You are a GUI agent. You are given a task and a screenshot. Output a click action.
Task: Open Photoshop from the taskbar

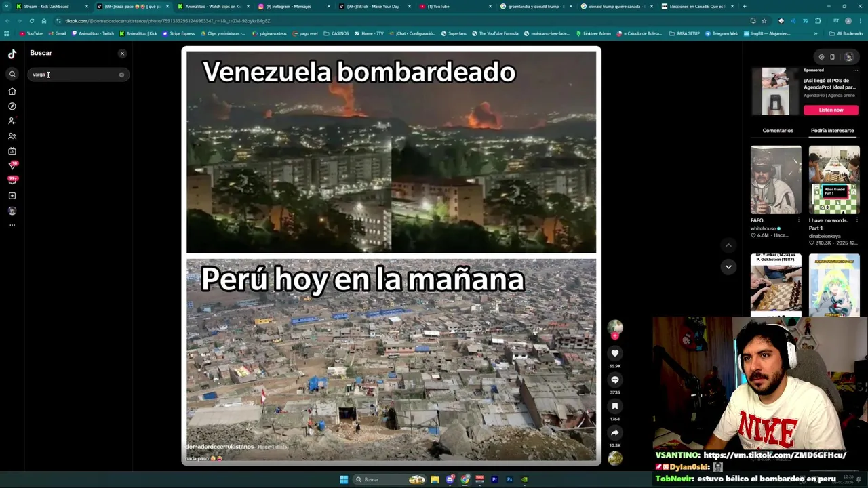pos(509,479)
